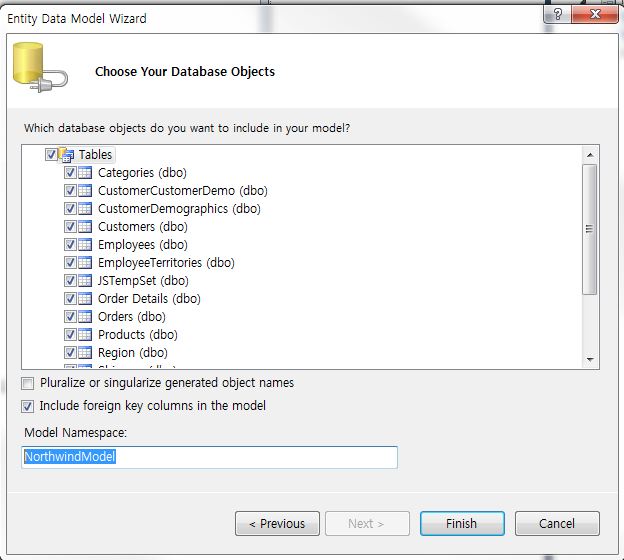The image size is (624, 560).
Task: Cancel the Entity Data Model Wizard
Action: 557,523
